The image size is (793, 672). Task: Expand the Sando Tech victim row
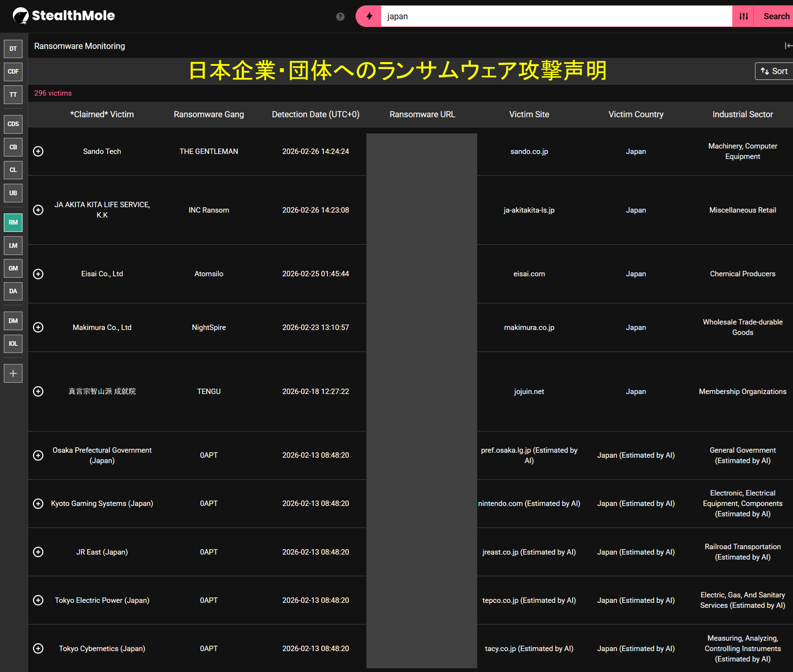point(38,152)
